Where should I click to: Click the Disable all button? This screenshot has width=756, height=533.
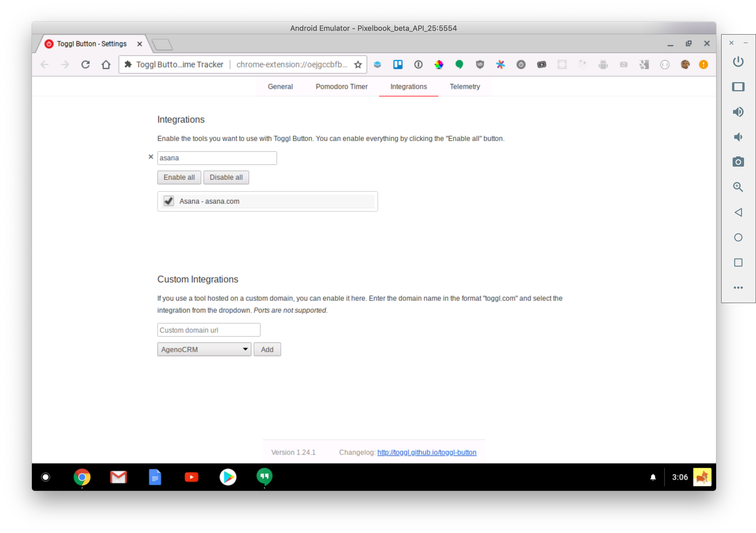[x=226, y=177]
